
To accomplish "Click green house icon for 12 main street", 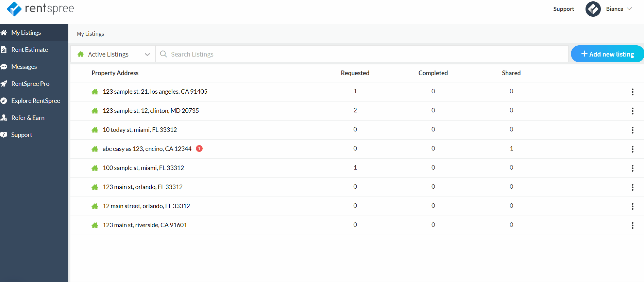I will (x=95, y=206).
